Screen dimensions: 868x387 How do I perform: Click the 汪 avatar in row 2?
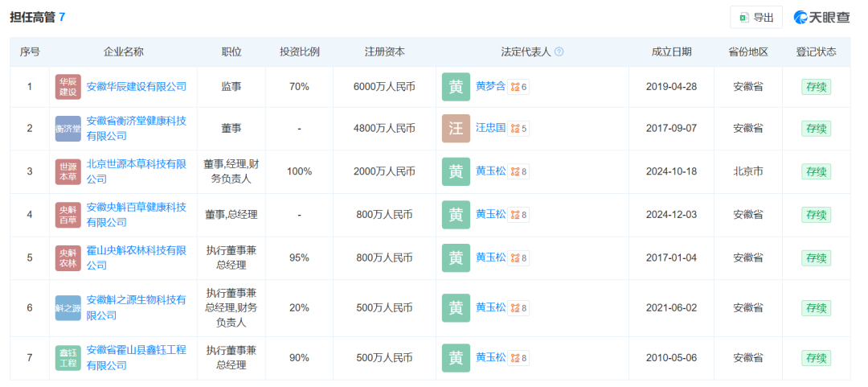456,129
